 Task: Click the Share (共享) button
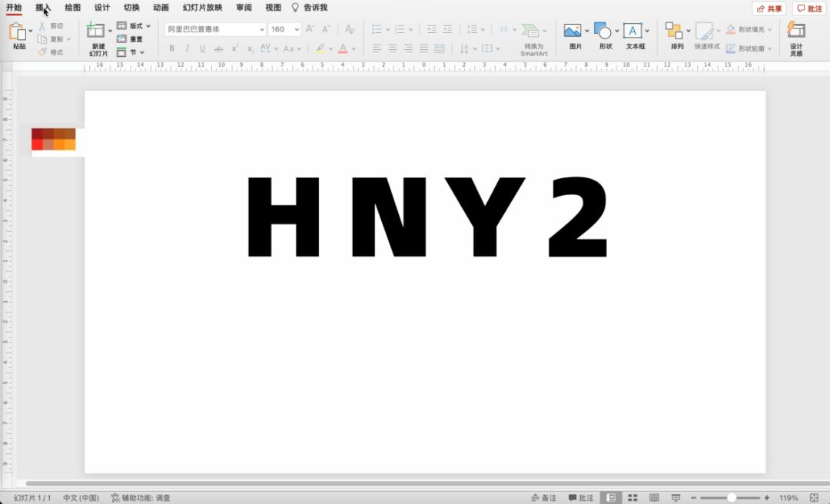click(769, 8)
